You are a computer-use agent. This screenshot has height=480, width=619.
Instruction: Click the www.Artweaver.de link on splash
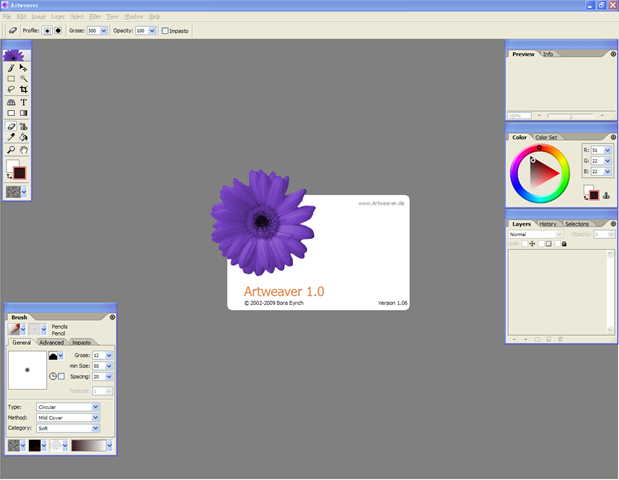pos(381,203)
